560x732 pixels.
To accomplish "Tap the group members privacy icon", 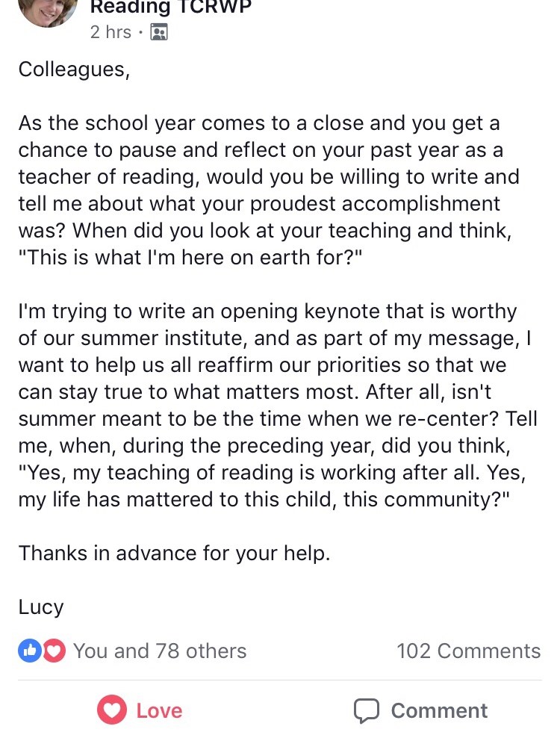I will click(x=159, y=32).
